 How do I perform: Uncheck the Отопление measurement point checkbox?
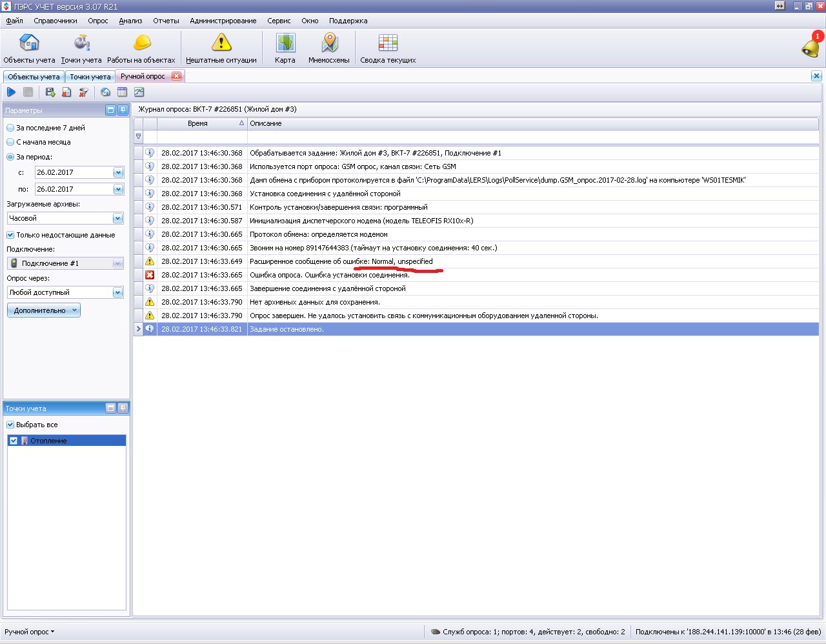[x=14, y=441]
